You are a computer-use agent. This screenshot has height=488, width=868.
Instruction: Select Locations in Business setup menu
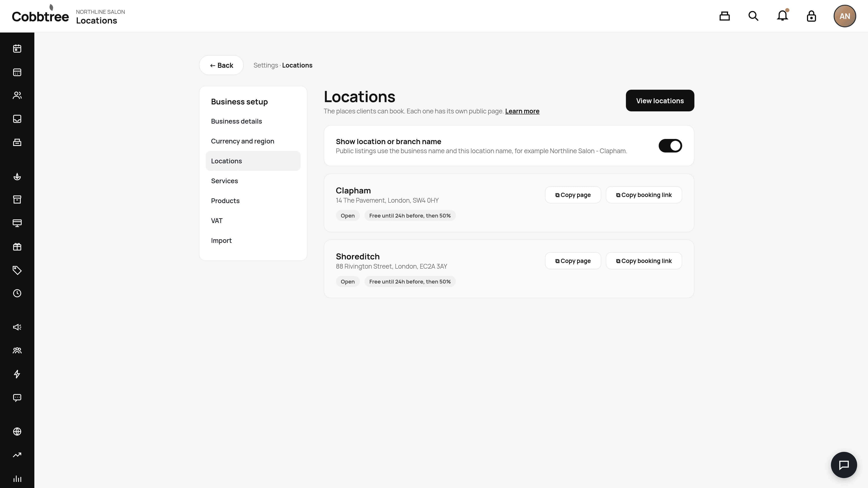pyautogui.click(x=253, y=161)
